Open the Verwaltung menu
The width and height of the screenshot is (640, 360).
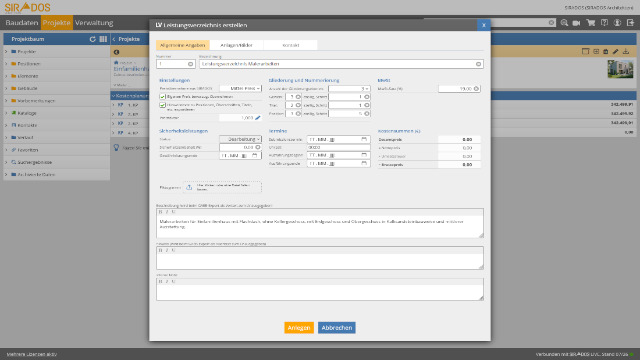pyautogui.click(x=94, y=23)
